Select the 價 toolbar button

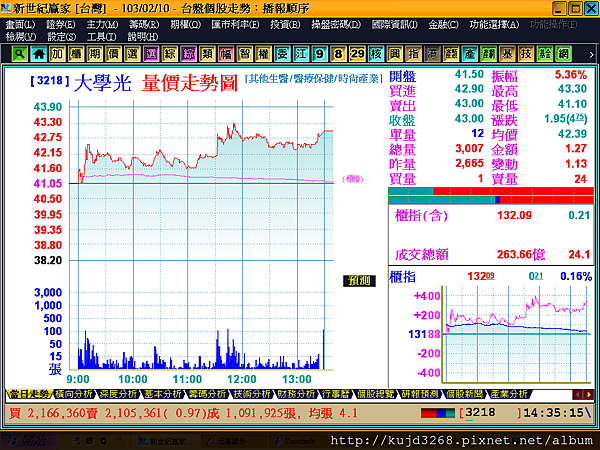(113, 54)
